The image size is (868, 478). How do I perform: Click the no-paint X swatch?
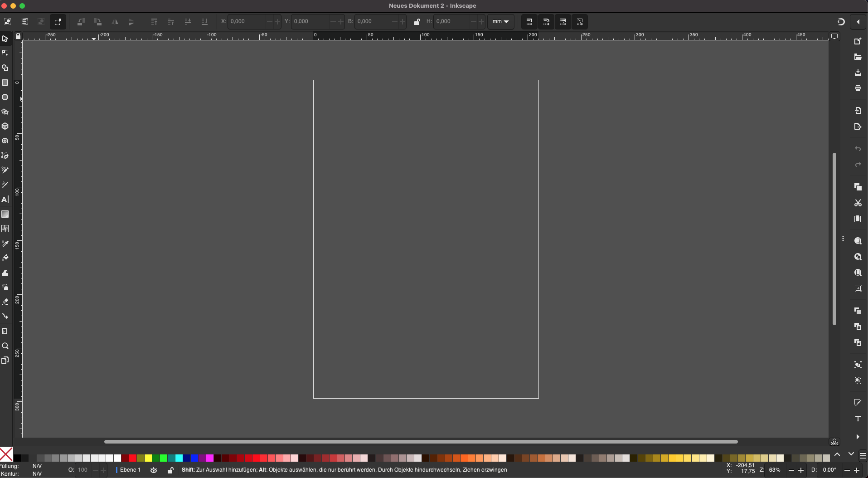pos(6,454)
